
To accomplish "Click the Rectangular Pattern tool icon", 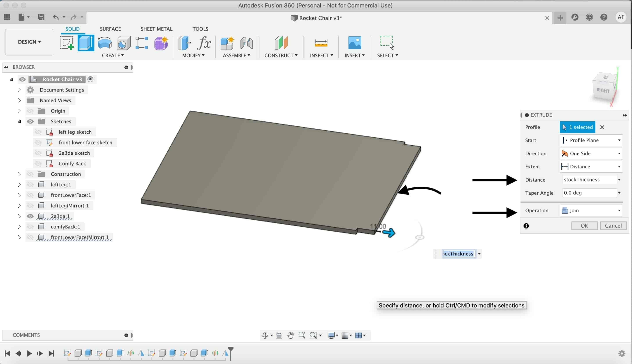I will click(x=142, y=43).
